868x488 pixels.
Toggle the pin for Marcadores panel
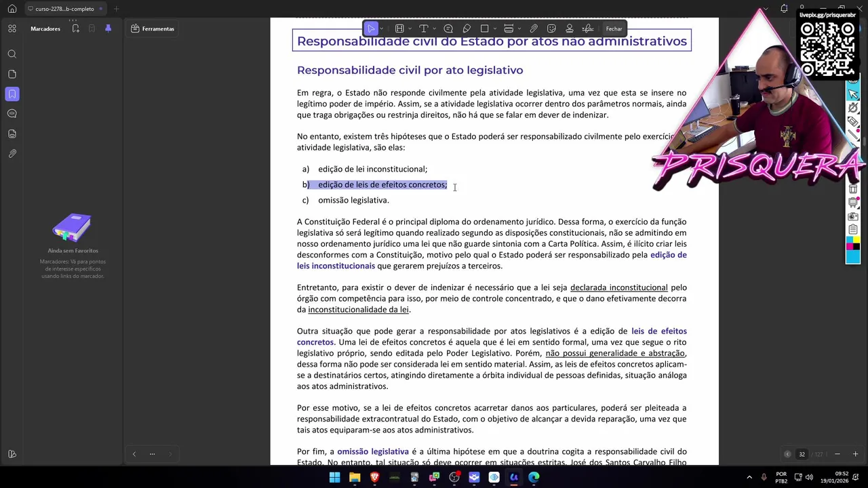coord(108,28)
